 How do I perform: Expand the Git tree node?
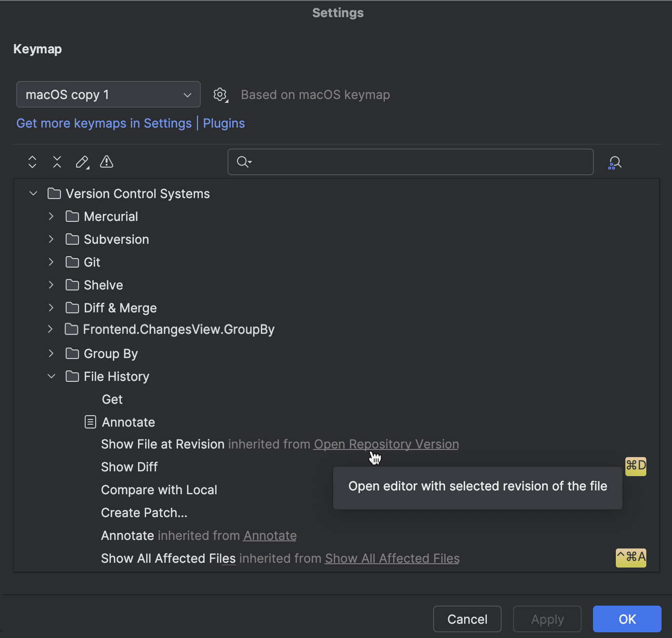pyautogui.click(x=51, y=262)
